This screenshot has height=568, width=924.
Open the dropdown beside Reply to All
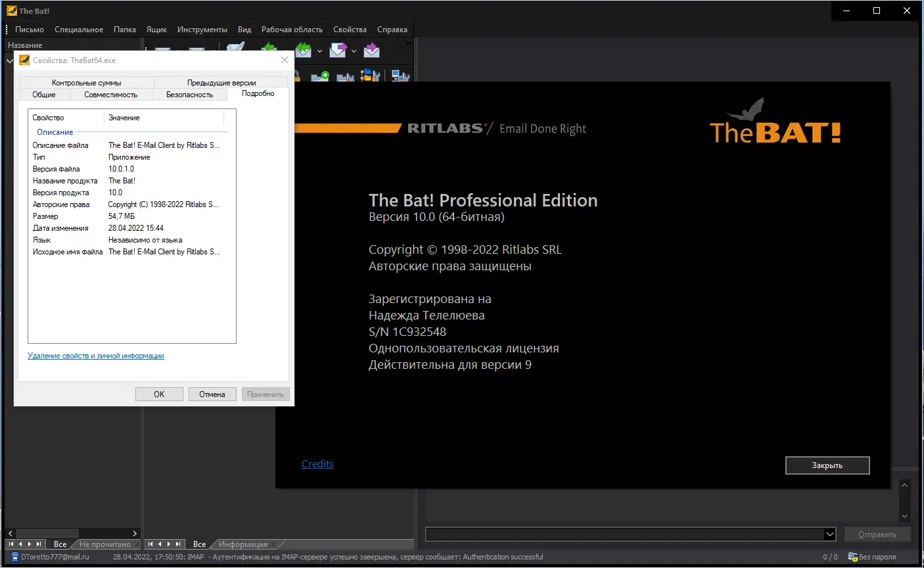point(320,50)
